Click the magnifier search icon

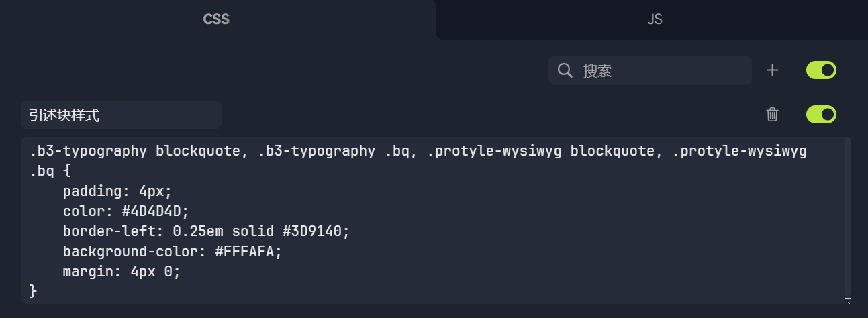(x=565, y=70)
